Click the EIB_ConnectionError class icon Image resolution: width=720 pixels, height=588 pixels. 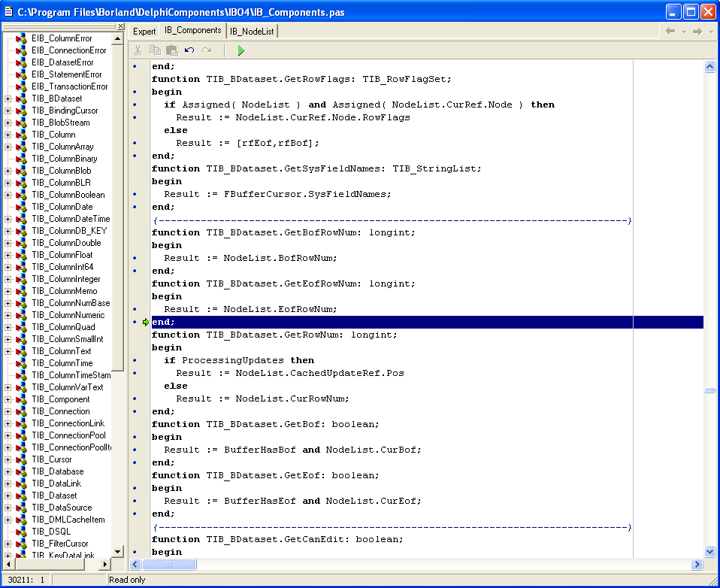click(21, 50)
